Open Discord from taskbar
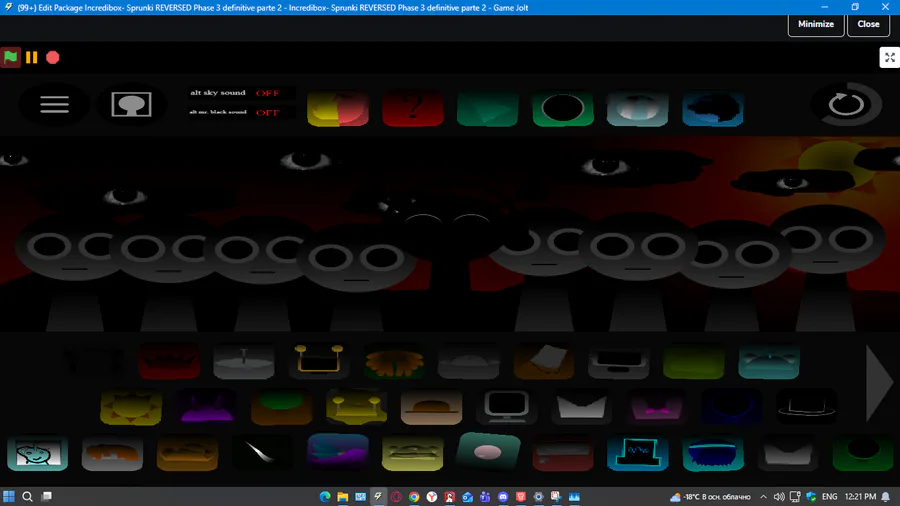 [x=503, y=496]
